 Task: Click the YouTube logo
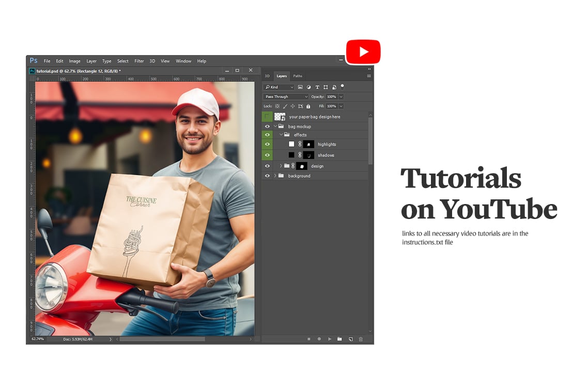click(363, 52)
